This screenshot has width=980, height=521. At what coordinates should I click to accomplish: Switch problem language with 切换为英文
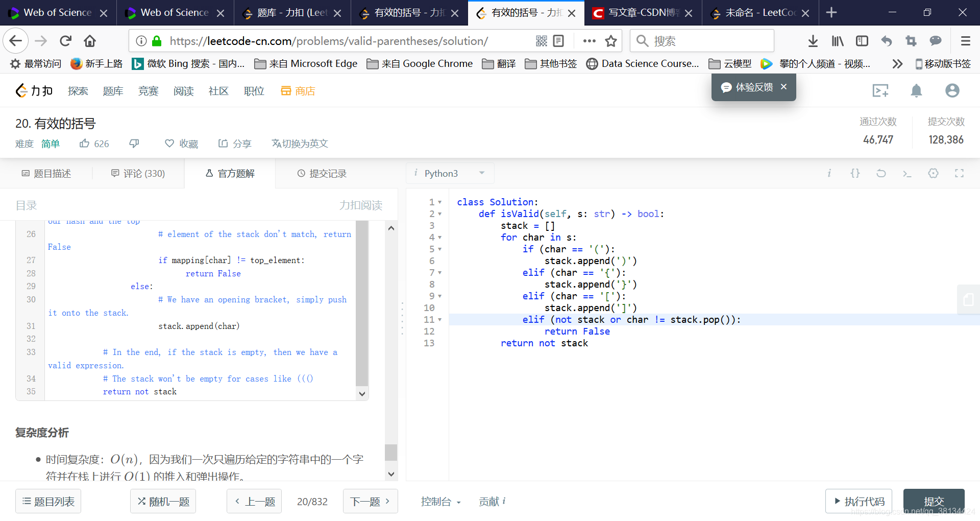[x=300, y=144]
